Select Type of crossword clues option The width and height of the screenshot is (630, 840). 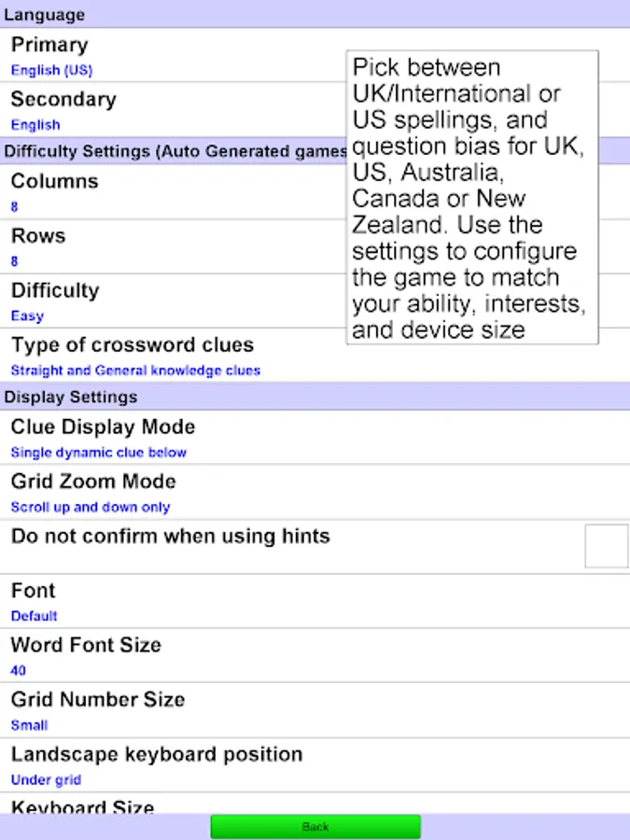click(168, 356)
